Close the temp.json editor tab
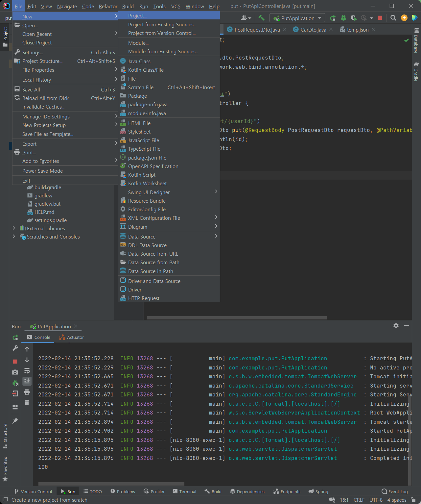This screenshot has height=504, width=421. [373, 30]
